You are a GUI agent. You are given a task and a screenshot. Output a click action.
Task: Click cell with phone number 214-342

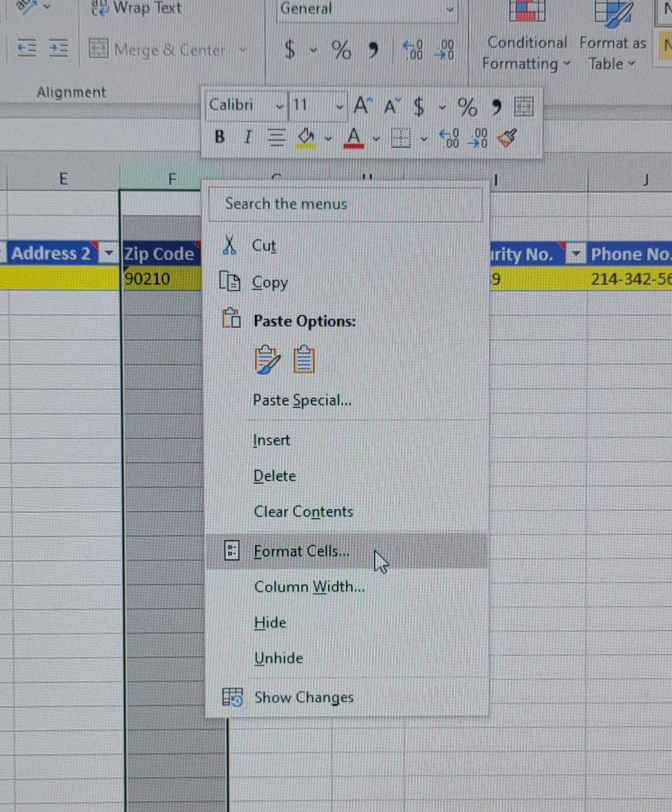629,279
